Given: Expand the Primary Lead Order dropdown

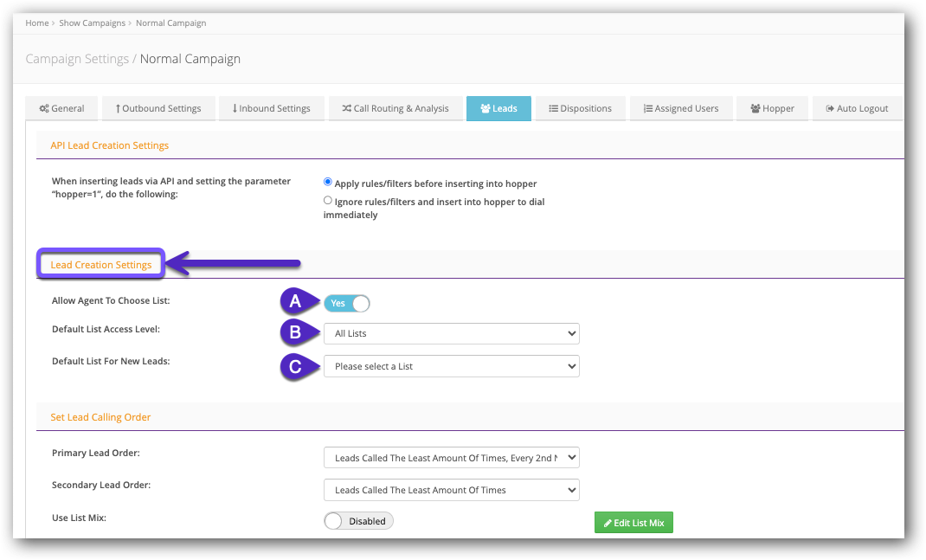Looking at the screenshot, I should click(451, 457).
